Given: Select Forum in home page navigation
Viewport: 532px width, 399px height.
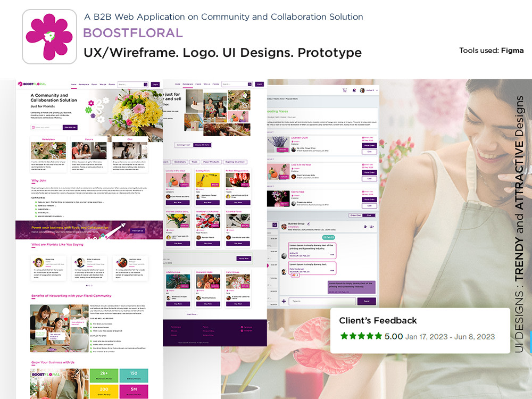Looking at the screenshot, I should 94,85.
